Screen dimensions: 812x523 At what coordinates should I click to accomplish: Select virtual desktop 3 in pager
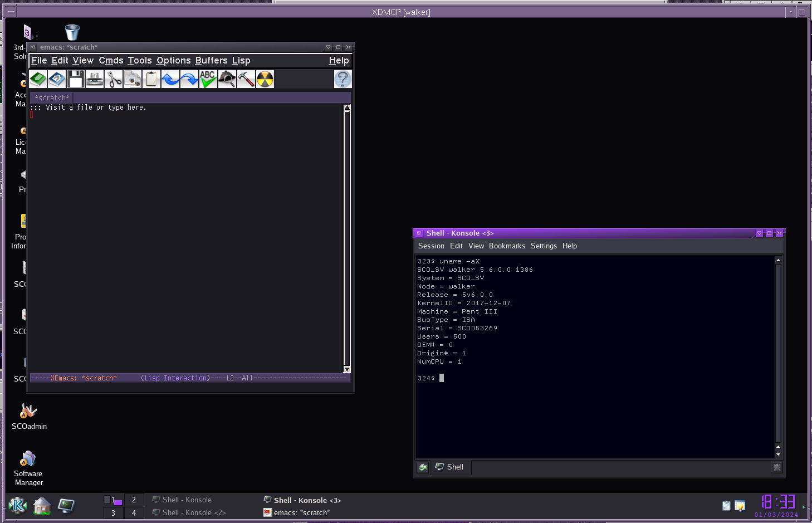113,513
